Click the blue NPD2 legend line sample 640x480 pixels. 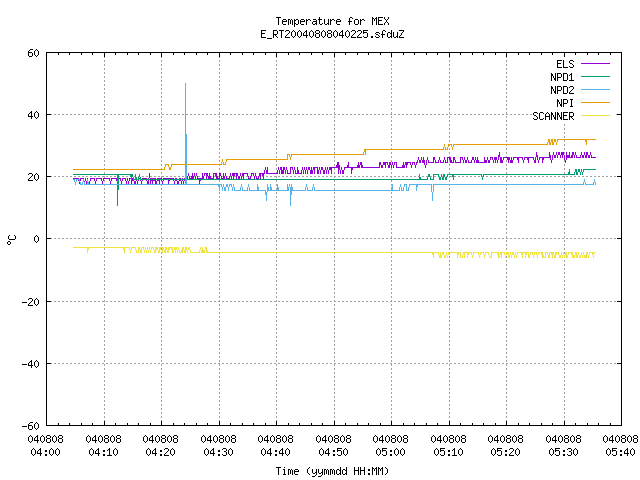pos(595,90)
